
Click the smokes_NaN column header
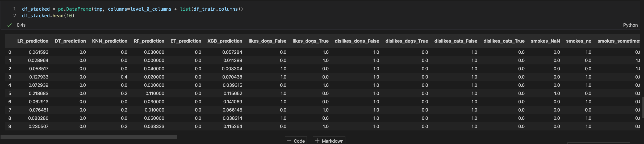coord(545,41)
